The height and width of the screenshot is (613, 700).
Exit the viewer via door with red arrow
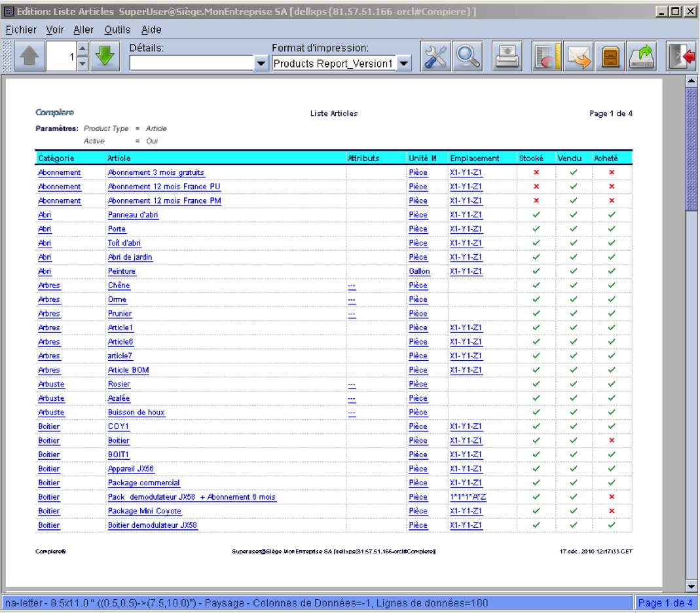681,56
